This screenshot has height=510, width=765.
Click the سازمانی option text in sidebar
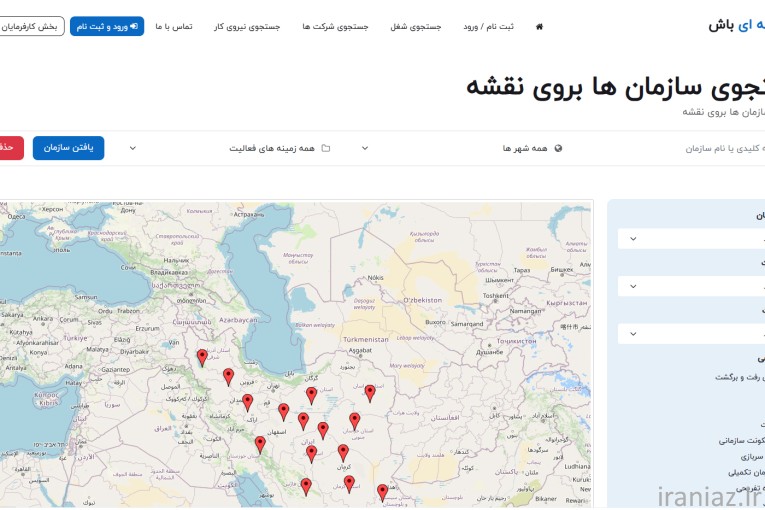click(x=732, y=441)
